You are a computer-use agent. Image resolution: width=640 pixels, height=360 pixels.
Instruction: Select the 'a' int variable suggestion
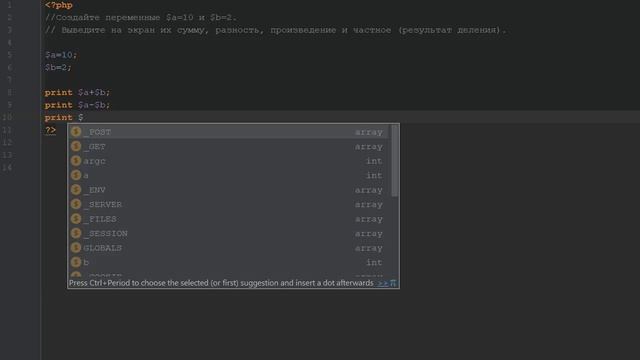pyautogui.click(x=229, y=176)
